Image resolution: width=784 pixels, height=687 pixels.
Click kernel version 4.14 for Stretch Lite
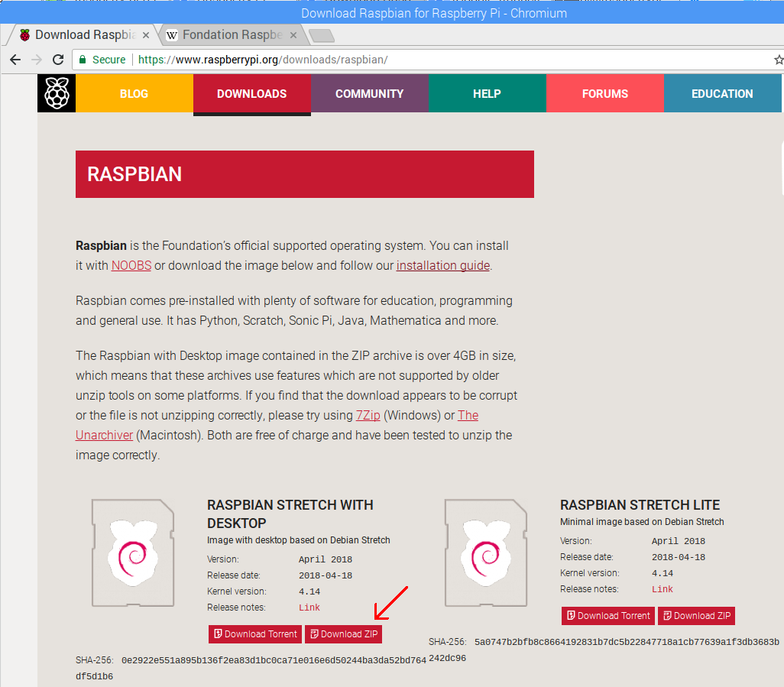coord(662,573)
